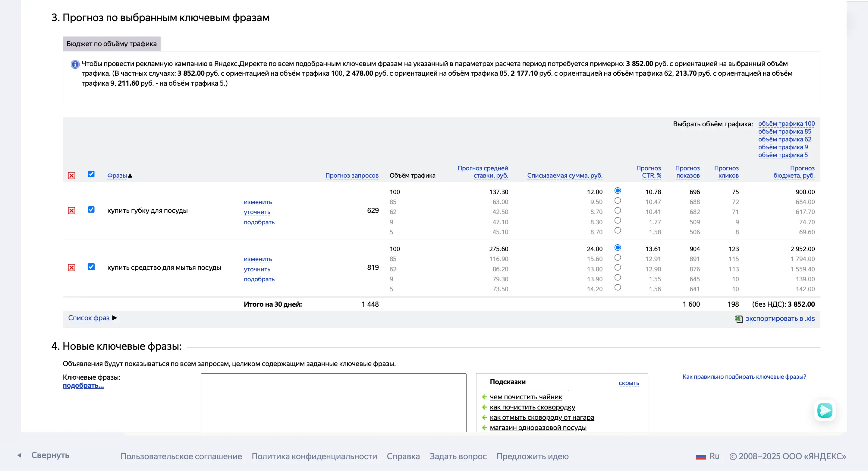868x471 pixels.
Task: Add hint 'магазин одноразовой посуды' via green arrow
Action: tap(485, 428)
